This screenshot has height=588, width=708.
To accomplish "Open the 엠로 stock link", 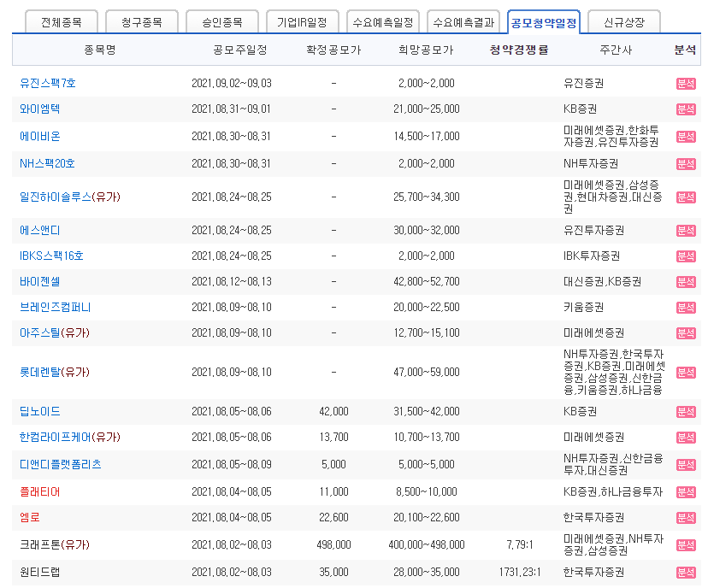I will coord(30,517).
